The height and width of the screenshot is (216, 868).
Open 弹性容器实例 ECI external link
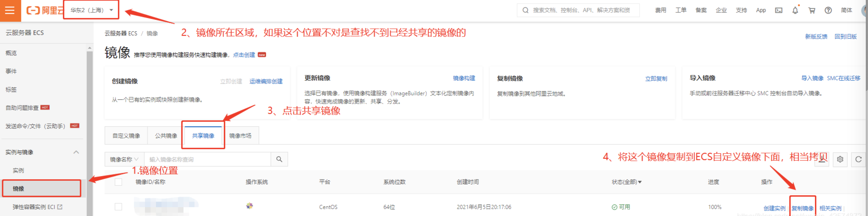(x=37, y=207)
